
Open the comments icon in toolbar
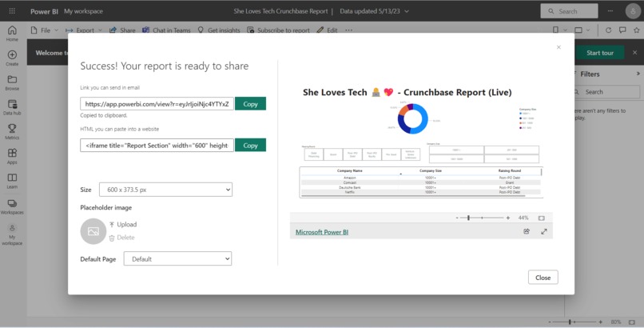coord(622,30)
